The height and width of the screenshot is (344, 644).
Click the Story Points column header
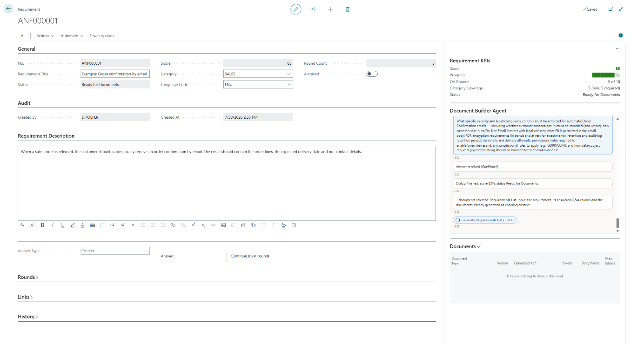[x=590, y=263]
